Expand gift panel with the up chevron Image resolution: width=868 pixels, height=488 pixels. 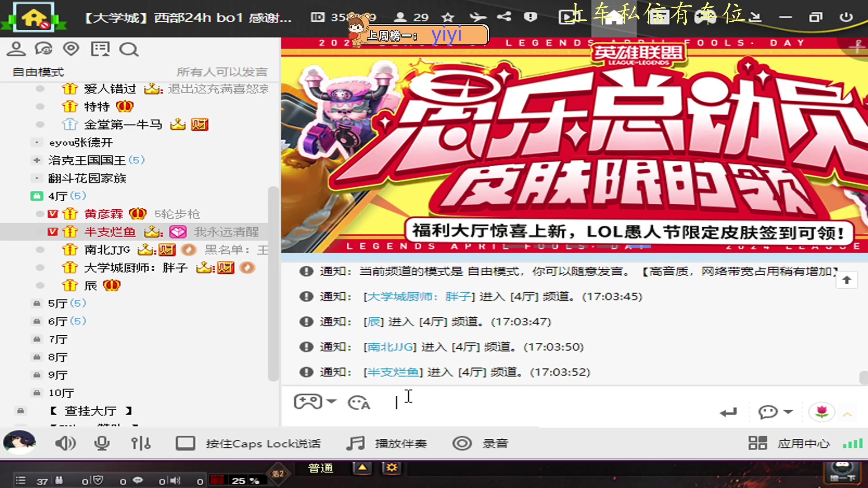(847, 414)
